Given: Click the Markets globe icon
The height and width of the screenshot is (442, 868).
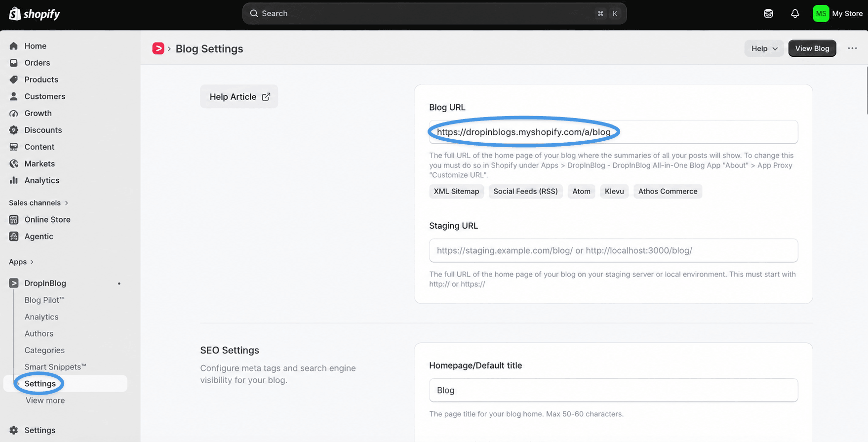Looking at the screenshot, I should point(14,163).
